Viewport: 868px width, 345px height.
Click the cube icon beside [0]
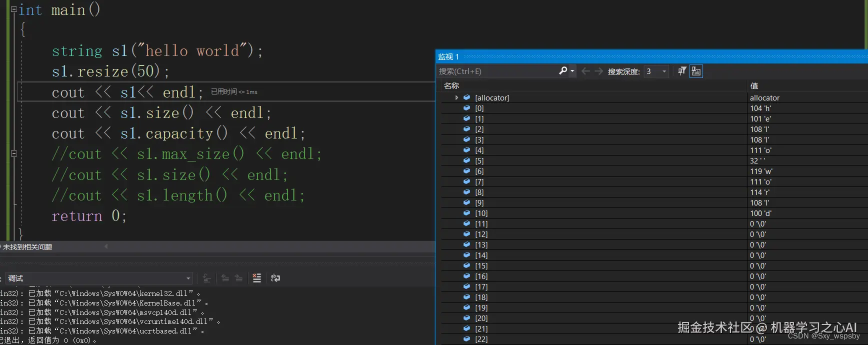point(466,108)
